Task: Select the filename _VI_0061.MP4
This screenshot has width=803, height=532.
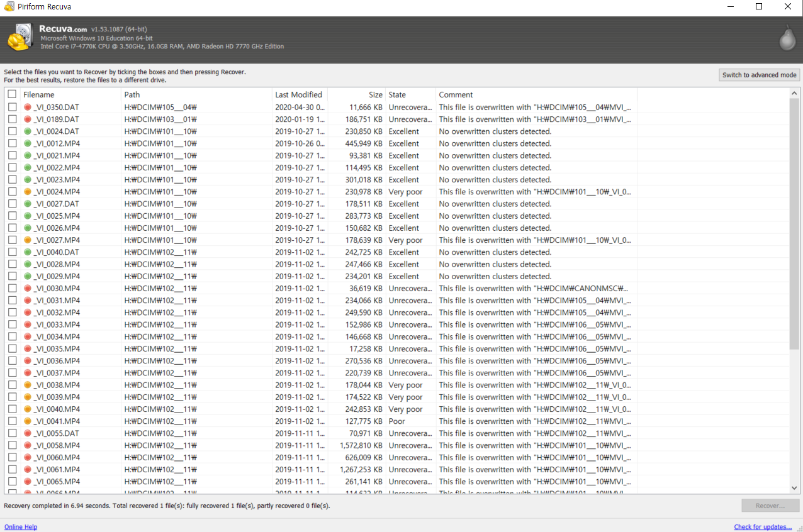Action: click(57, 470)
